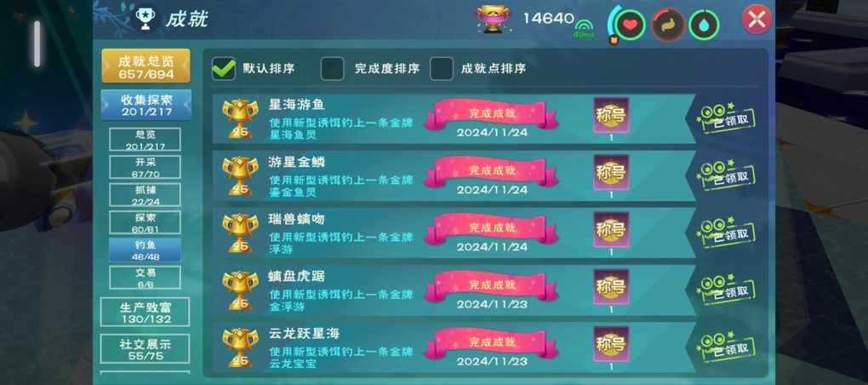868x385 pixels.
Task: Click the water droplet thirst icon
Action: (x=704, y=26)
